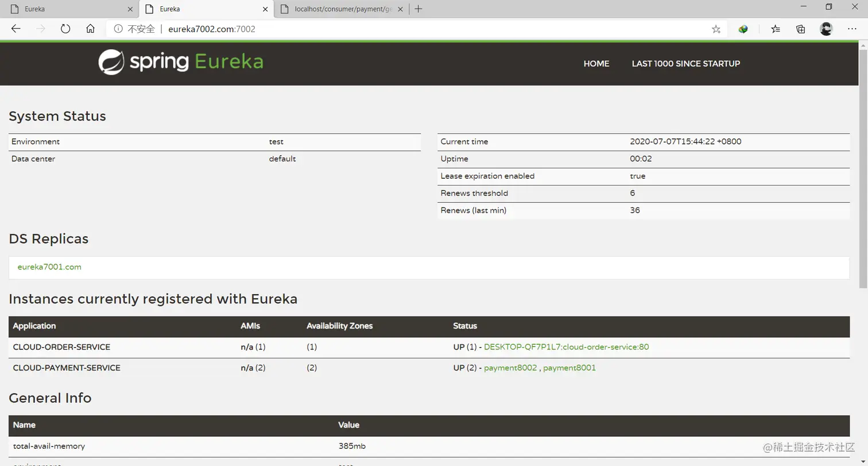The width and height of the screenshot is (868, 466).
Task: Click the vertical page scrollbar thumb
Action: coord(863,170)
